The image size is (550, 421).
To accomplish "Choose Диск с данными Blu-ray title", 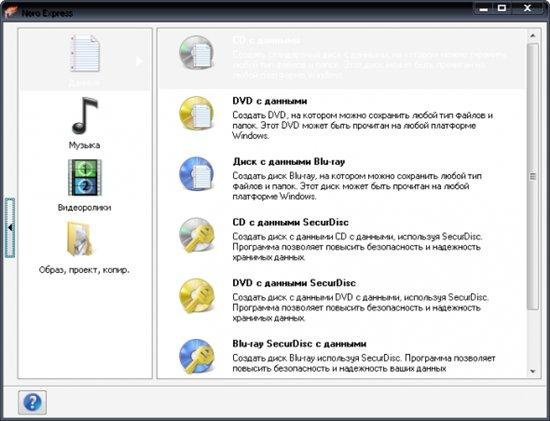I will (x=289, y=162).
